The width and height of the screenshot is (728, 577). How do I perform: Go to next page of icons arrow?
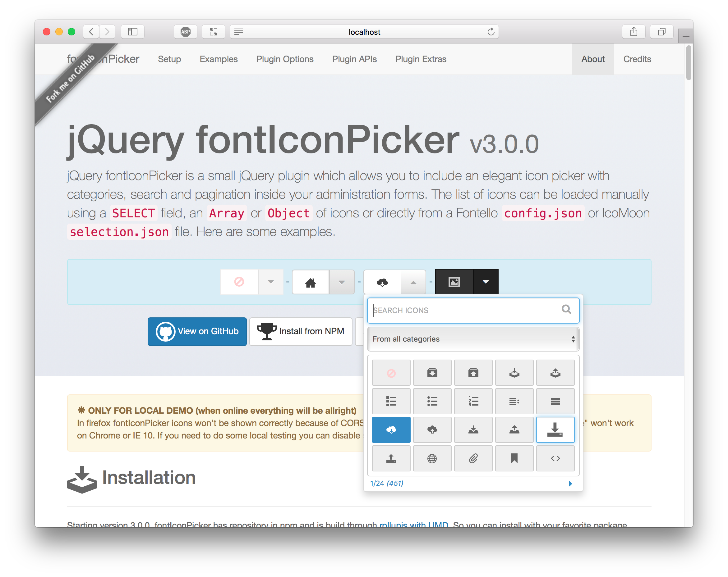pos(570,484)
